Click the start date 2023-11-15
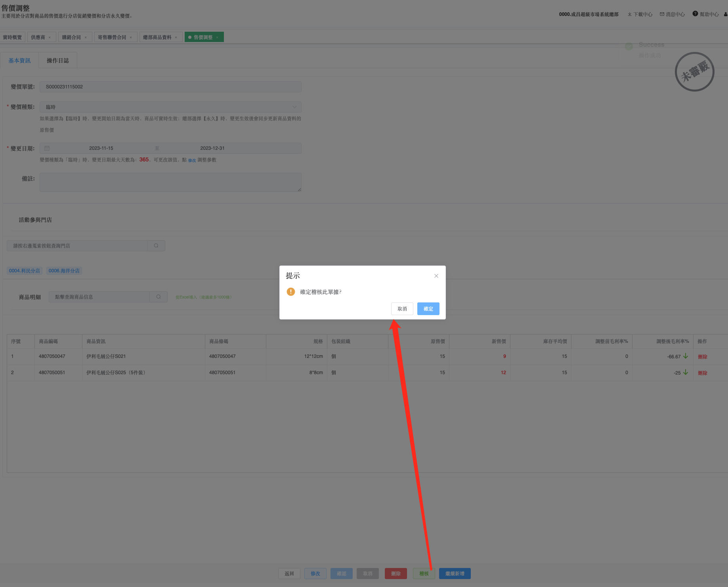Viewport: 728px width, 587px height. 101,148
